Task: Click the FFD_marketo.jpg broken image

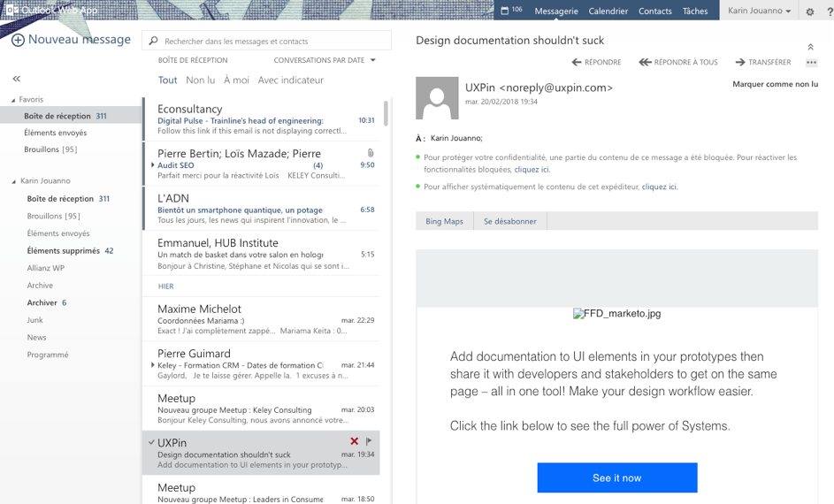Action: tap(617, 314)
